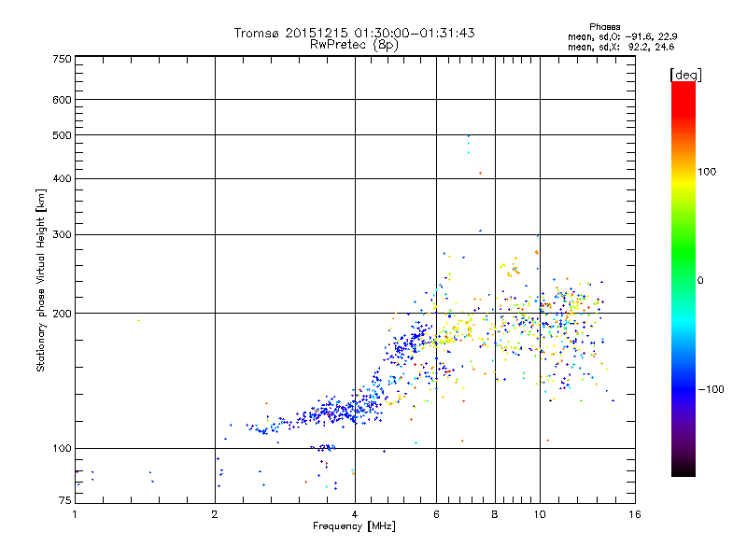Click the '[deg]' colorbar unit label
747x560 pixels.
pyautogui.click(x=685, y=75)
